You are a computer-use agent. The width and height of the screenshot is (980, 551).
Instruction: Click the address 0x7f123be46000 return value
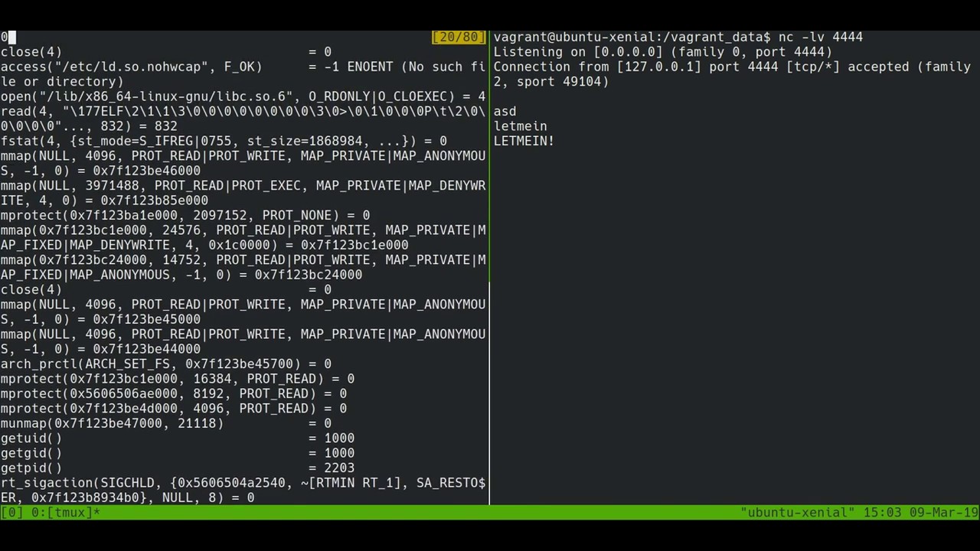click(x=147, y=171)
